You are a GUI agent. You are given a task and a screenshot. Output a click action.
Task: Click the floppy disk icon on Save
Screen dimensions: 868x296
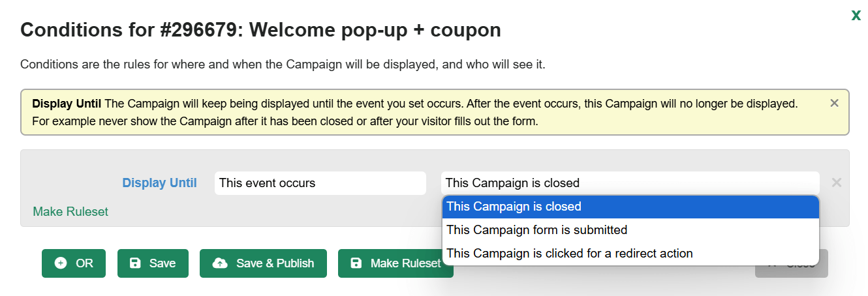(x=135, y=263)
